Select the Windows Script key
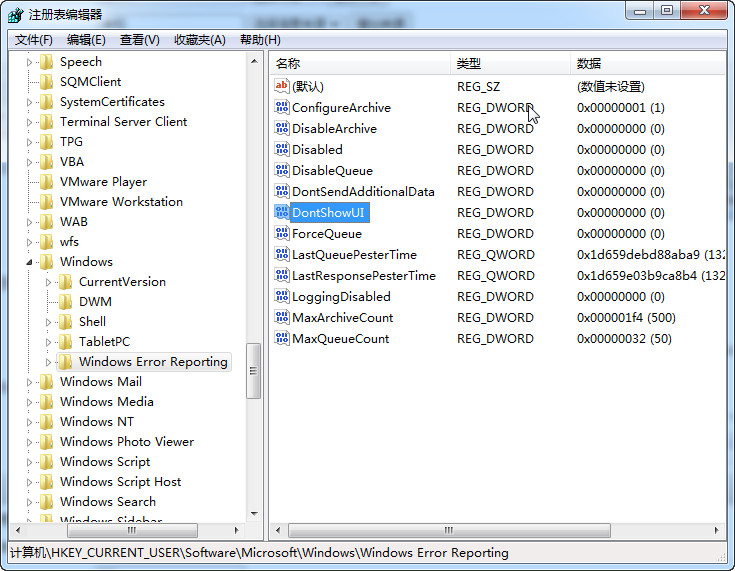 coord(105,462)
